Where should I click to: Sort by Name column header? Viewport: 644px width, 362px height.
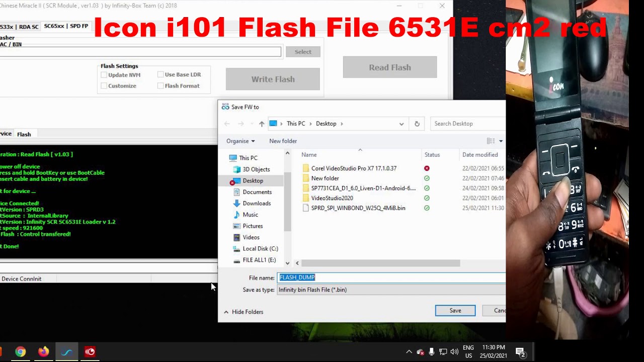pyautogui.click(x=309, y=155)
